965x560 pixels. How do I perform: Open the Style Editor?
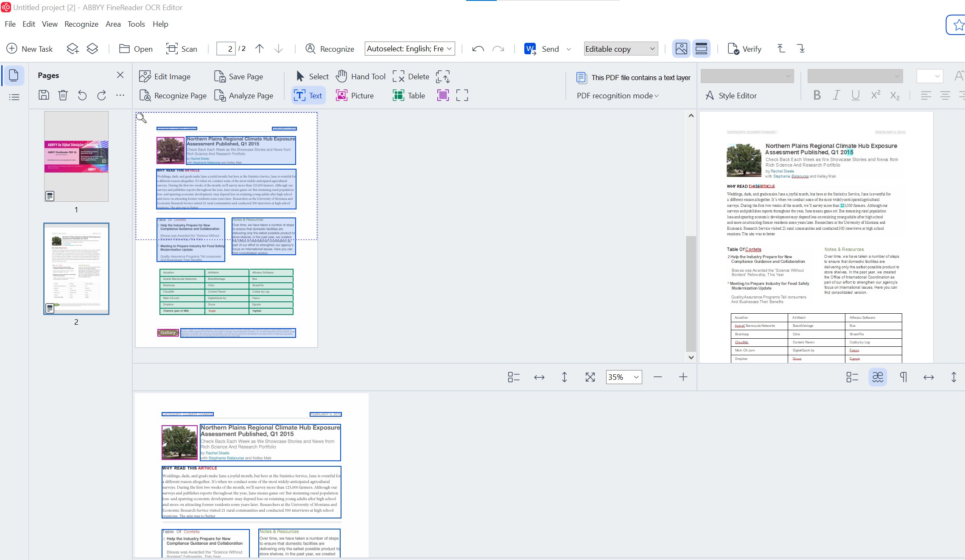pos(731,96)
